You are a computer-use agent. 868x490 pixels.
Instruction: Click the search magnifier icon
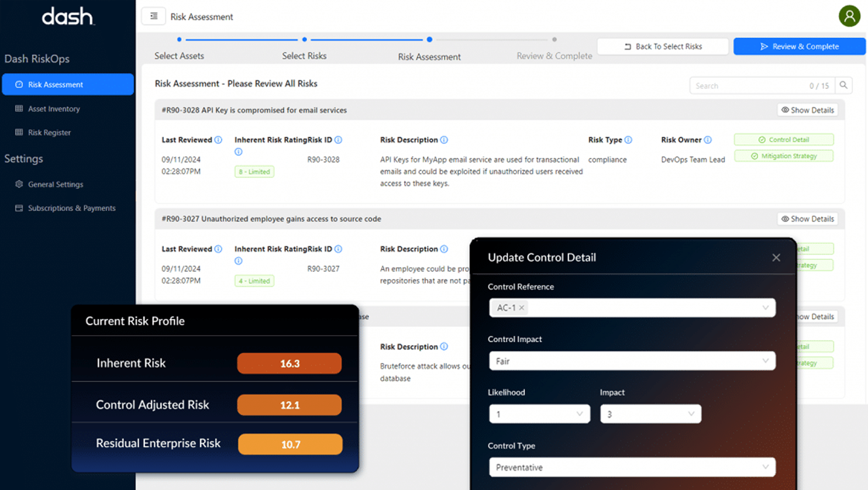click(x=843, y=85)
